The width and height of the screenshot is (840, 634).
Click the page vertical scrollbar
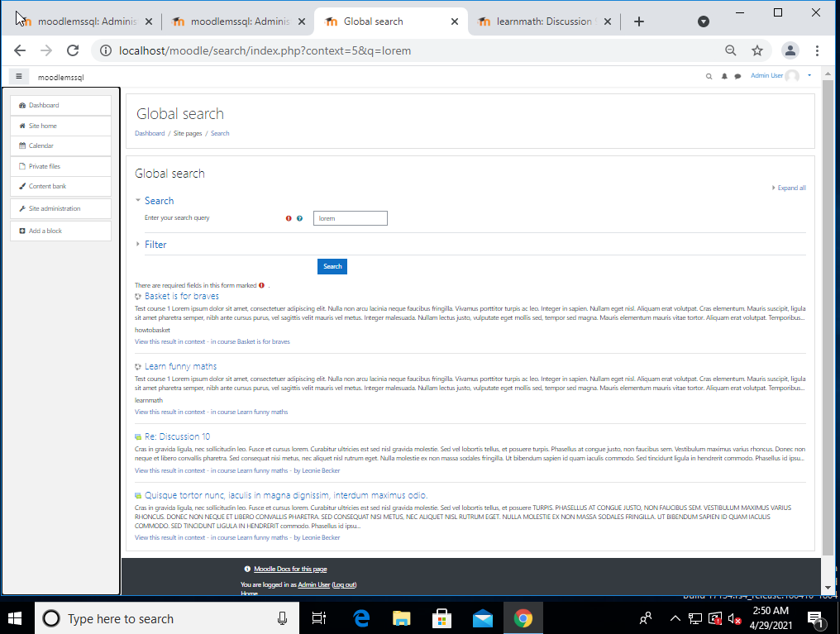[x=828, y=317]
